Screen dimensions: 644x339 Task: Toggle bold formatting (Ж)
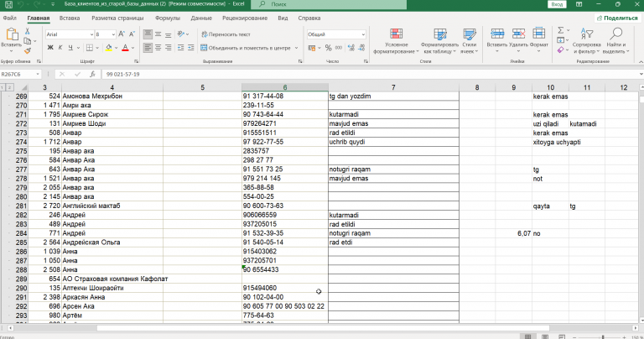[x=50, y=48]
